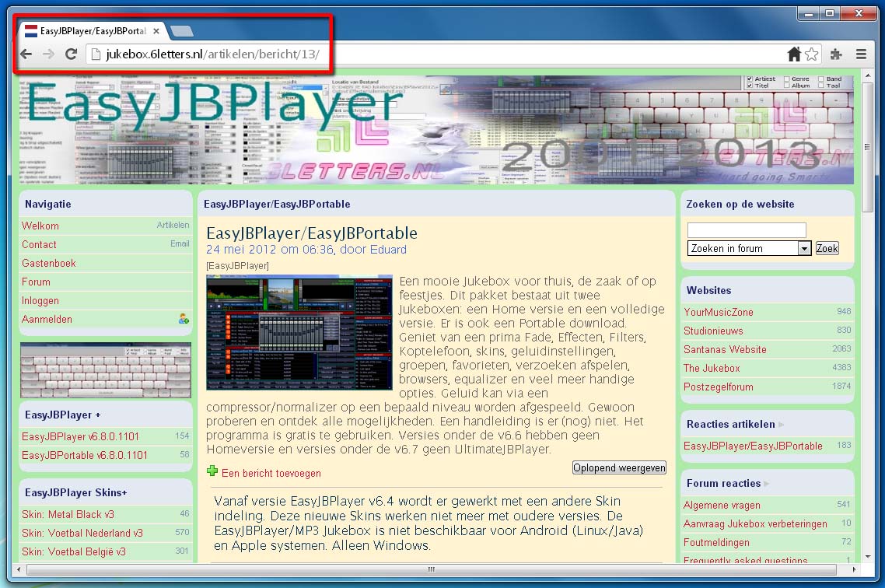This screenshot has height=588, width=885.
Task: Click the vertical scrollbar up arrow
Action: [868, 75]
